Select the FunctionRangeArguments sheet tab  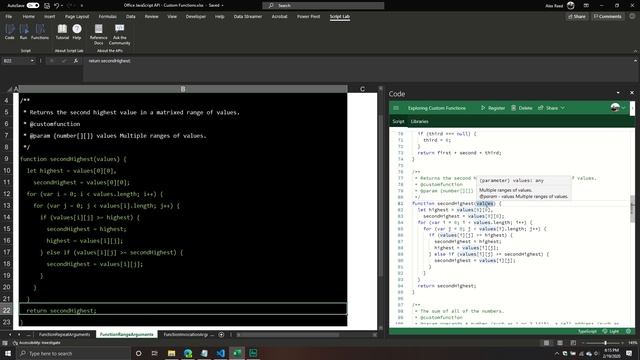tap(127, 335)
